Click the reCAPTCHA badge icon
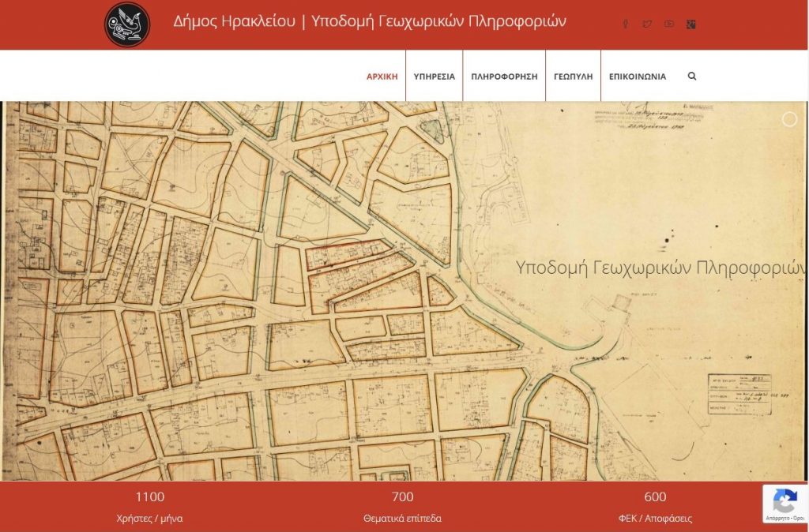809x532 pixels. coord(785,501)
